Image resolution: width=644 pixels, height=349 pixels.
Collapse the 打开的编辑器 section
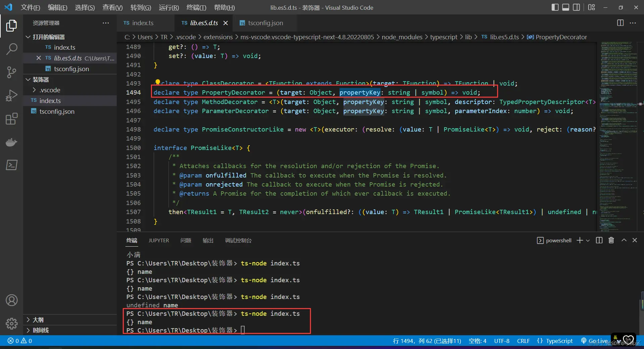pos(70,37)
